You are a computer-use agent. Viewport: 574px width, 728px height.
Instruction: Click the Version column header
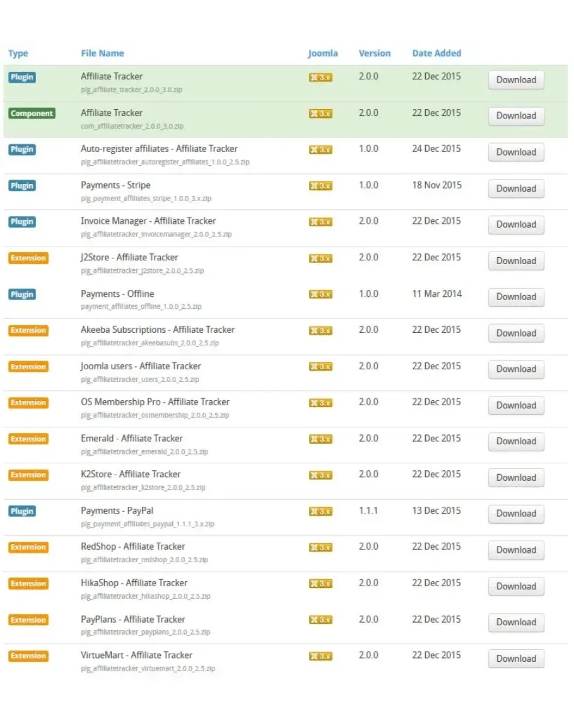[x=375, y=54]
